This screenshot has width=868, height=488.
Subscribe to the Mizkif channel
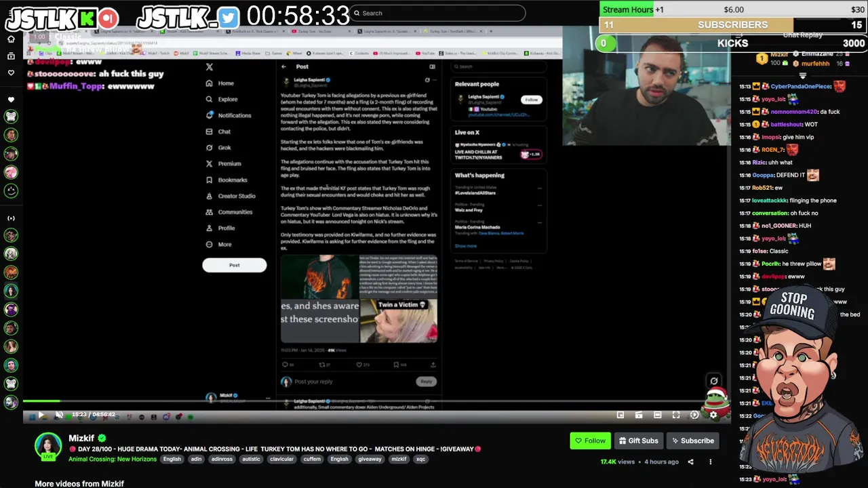coord(692,441)
